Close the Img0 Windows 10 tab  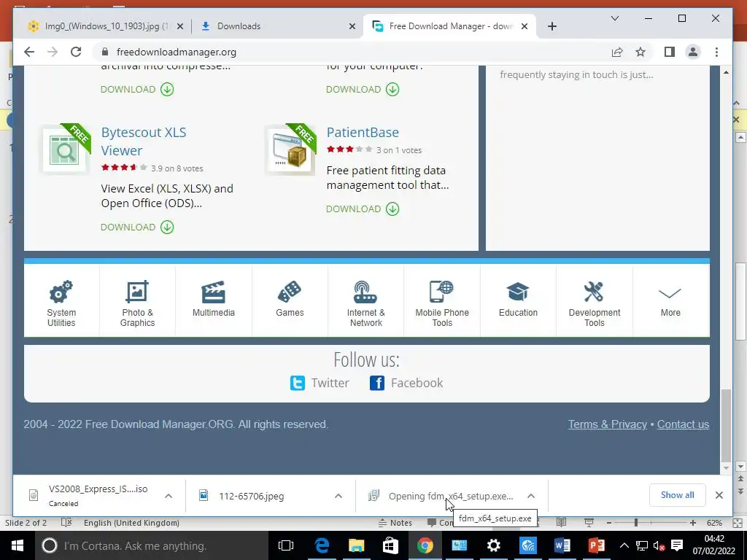click(180, 26)
